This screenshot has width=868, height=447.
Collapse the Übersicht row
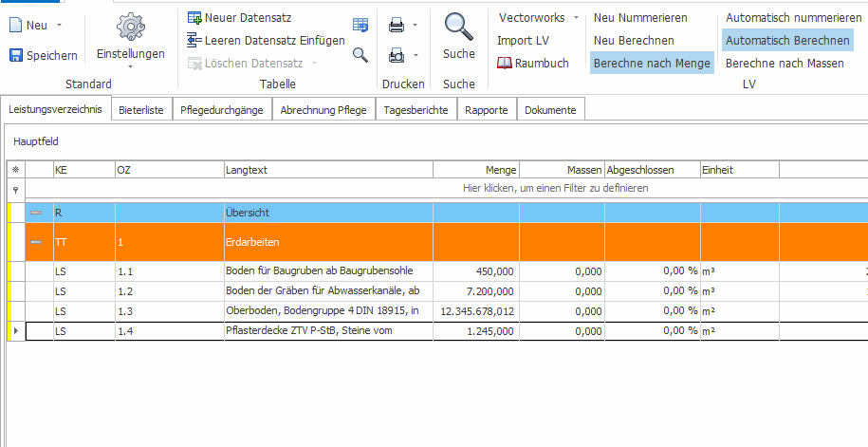37,213
